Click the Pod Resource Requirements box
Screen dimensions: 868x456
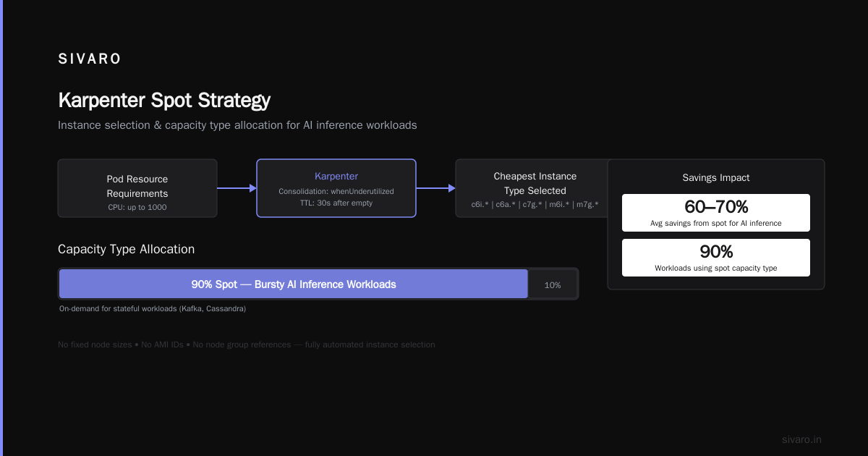tap(137, 188)
